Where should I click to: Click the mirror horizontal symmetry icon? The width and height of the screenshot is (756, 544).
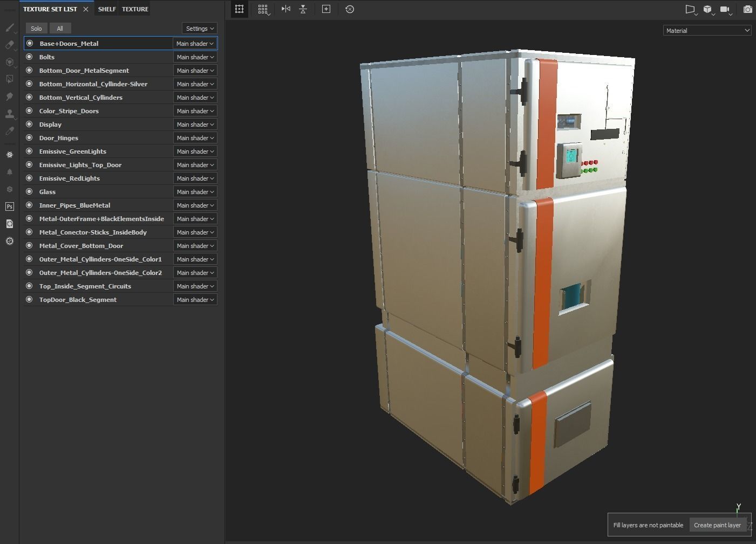(286, 9)
